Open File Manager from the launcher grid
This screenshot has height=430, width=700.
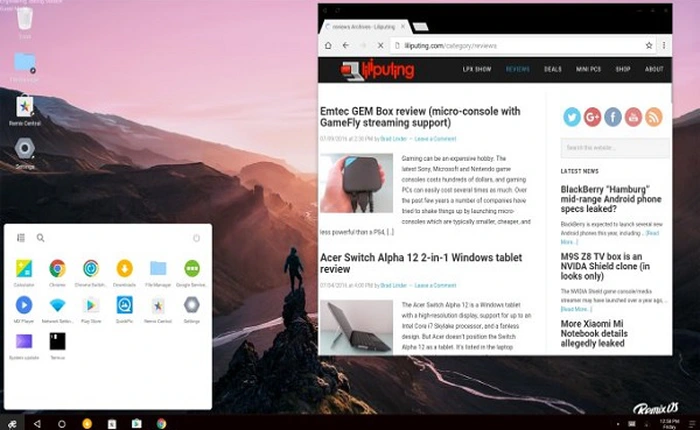[x=158, y=268]
